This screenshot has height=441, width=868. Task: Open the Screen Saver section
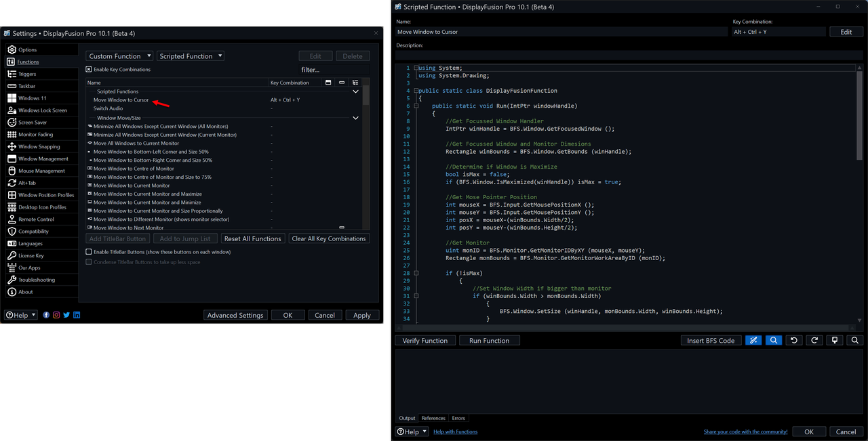tap(41, 123)
